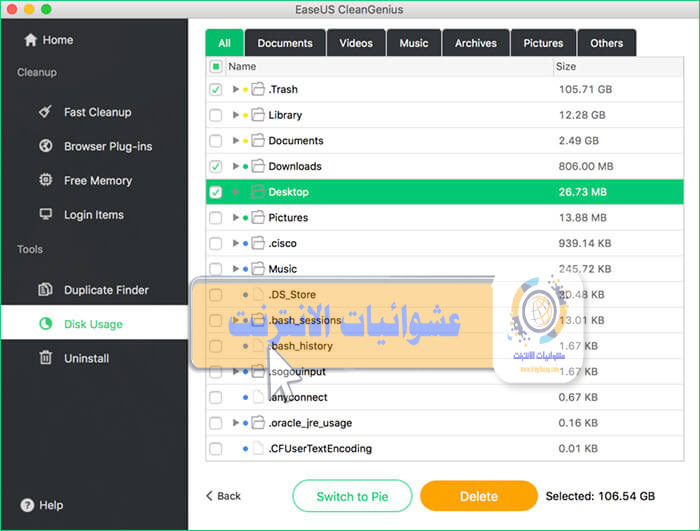
Task: Expand the Pictures folder triangle
Action: (236, 217)
